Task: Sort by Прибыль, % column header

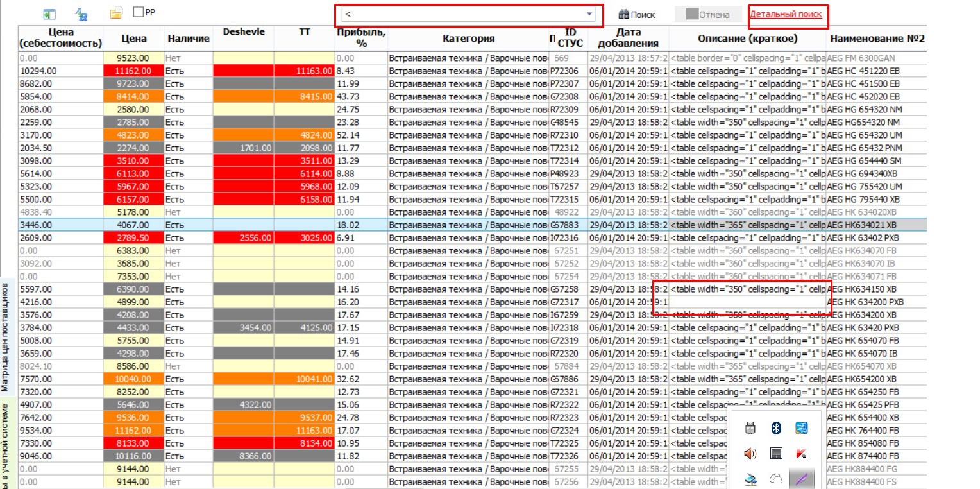Action: [x=360, y=38]
